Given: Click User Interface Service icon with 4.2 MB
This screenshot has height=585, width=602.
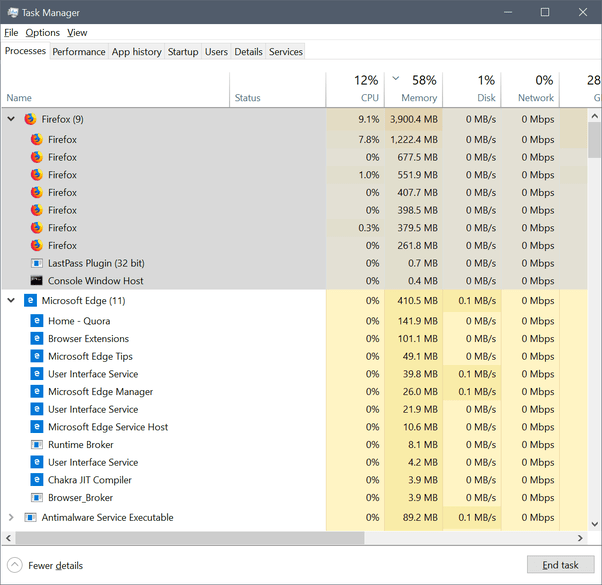Looking at the screenshot, I should [x=36, y=462].
